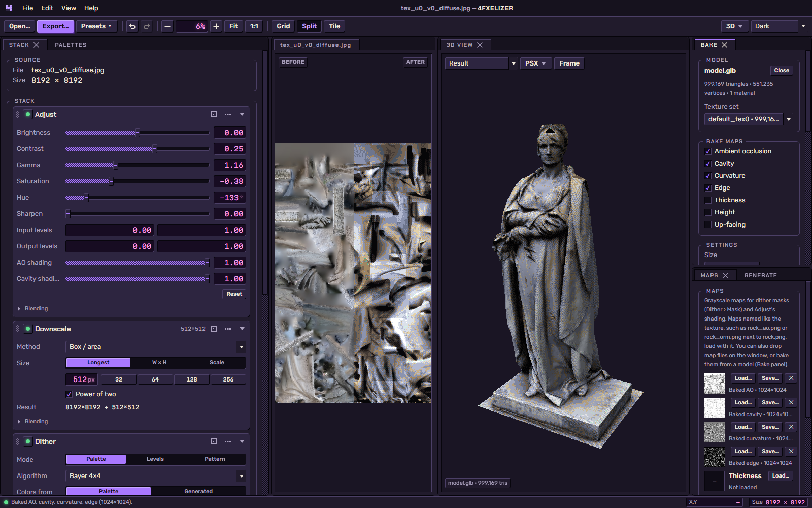Screen dimensions: 812x508
Task: Click the Adjust effect solo square icon
Action: click(x=214, y=114)
